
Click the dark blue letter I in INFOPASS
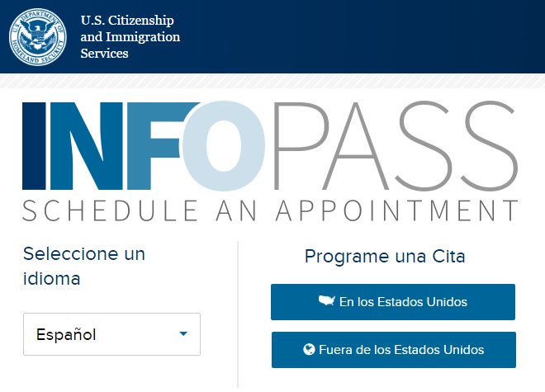coord(34,146)
